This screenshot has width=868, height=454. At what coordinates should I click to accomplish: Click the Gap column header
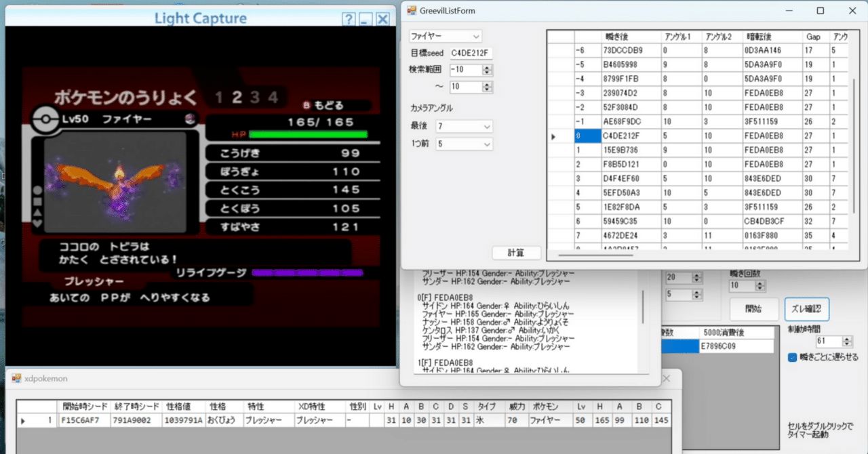816,36
